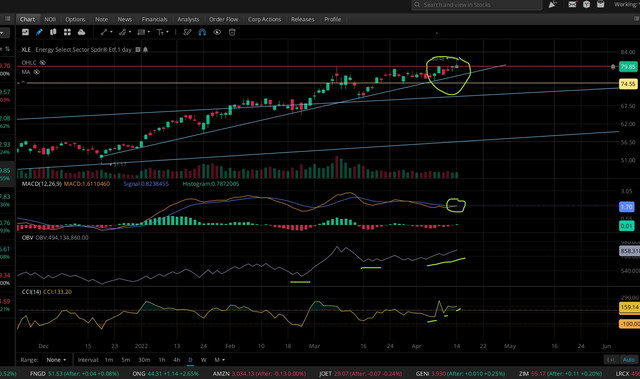Open dropdown arrow beside text tool
Image resolution: width=640 pixels, height=379 pixels.
tap(167, 32)
